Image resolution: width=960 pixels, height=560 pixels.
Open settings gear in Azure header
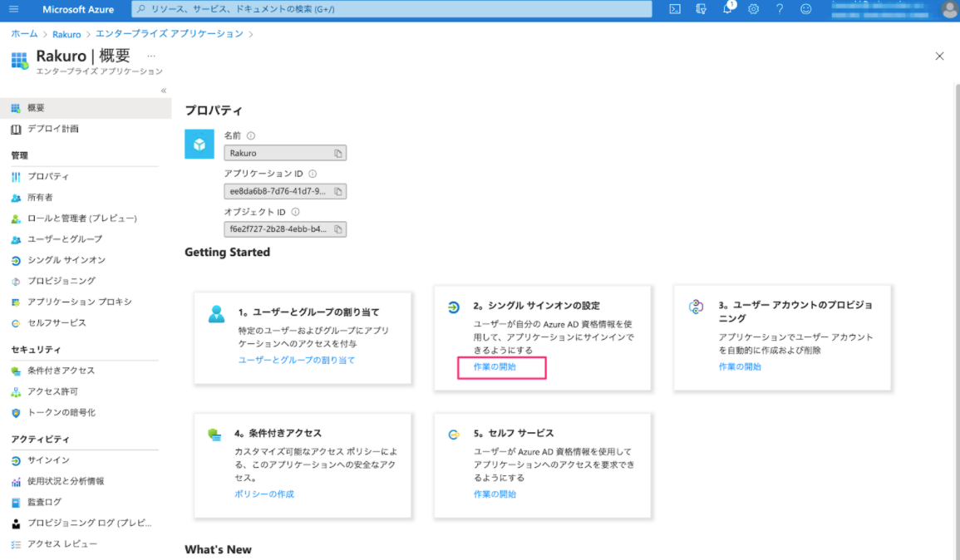click(x=754, y=9)
